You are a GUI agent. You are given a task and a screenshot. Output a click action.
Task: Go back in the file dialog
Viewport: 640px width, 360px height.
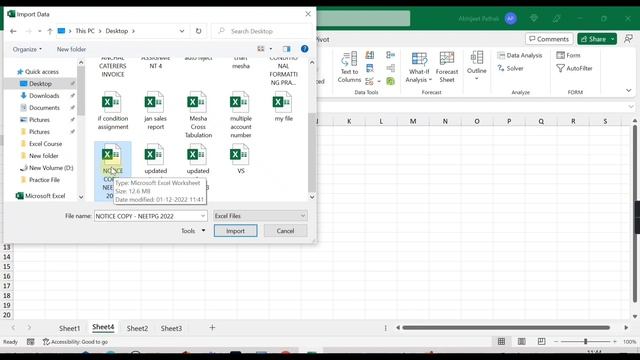(x=13, y=31)
